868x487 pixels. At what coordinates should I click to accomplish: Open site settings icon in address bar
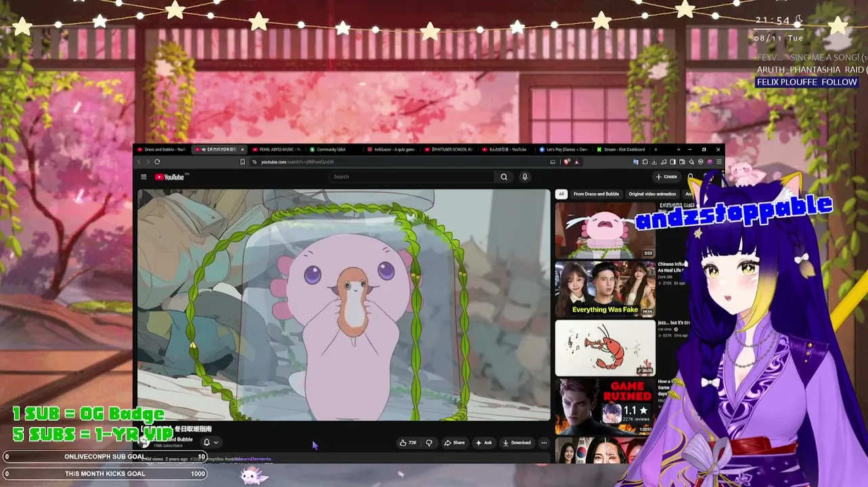click(x=255, y=162)
